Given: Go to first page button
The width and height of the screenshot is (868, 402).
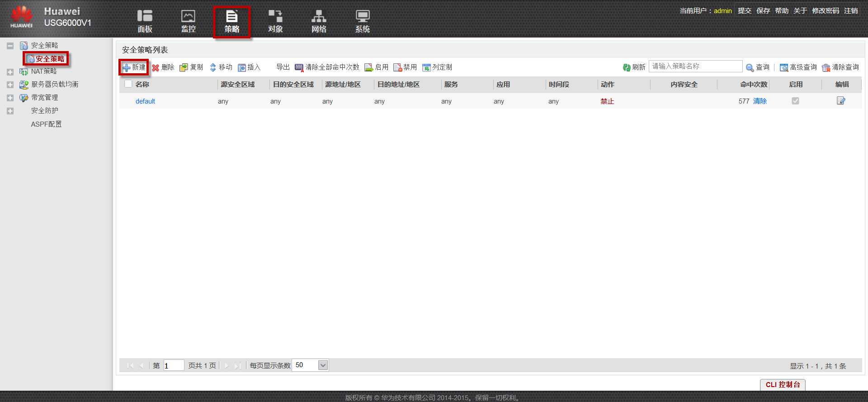Looking at the screenshot, I should pos(130,365).
